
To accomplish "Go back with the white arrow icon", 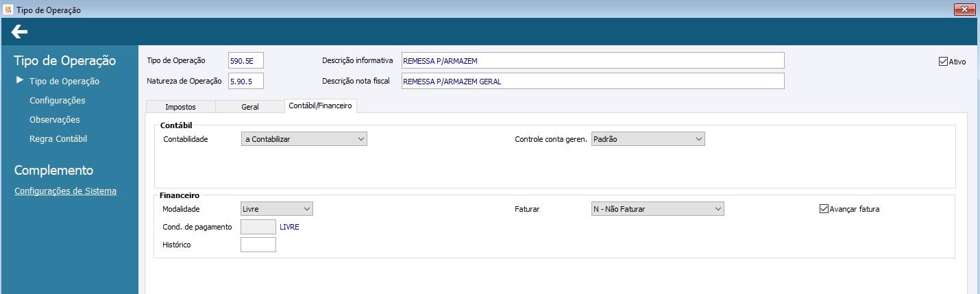I will [19, 32].
